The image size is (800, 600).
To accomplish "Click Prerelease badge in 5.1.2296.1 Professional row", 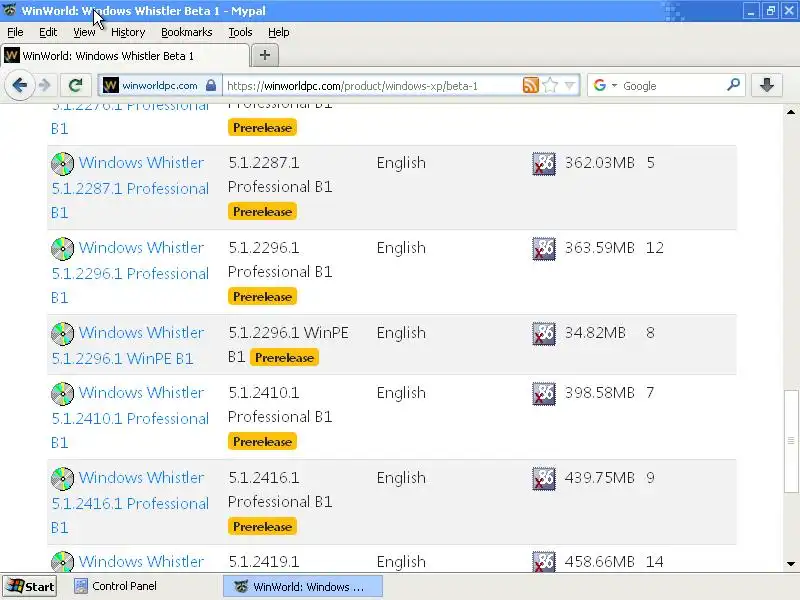I will point(262,297).
